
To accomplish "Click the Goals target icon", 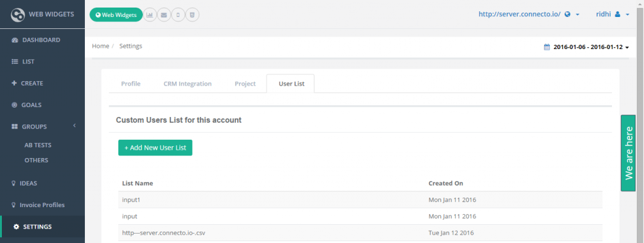I will click(x=14, y=105).
